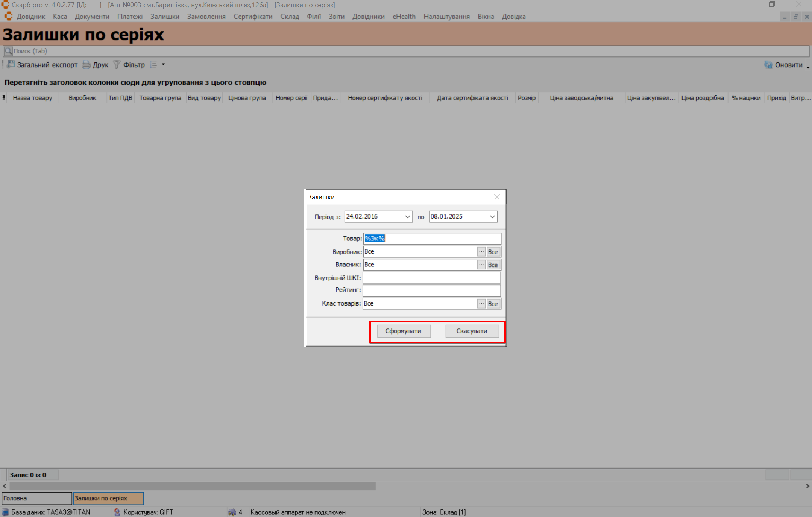Image resolution: width=812 pixels, height=517 pixels.
Task: Click the search magnifier icon
Action: pos(8,51)
